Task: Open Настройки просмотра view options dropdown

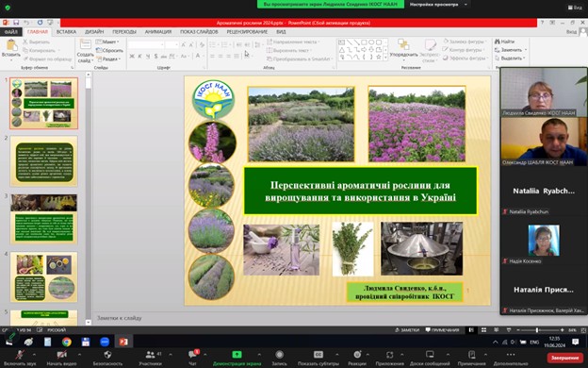Action: click(x=438, y=5)
